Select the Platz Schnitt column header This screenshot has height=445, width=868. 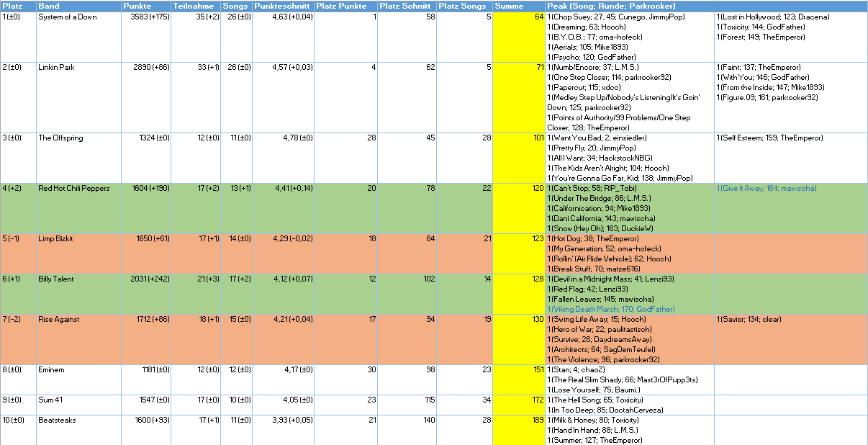(x=407, y=6)
